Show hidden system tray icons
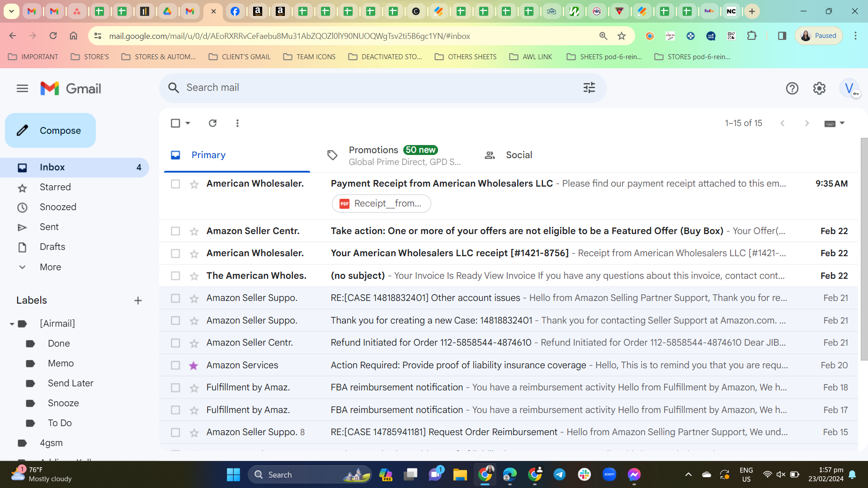The image size is (868, 488). 688,474
